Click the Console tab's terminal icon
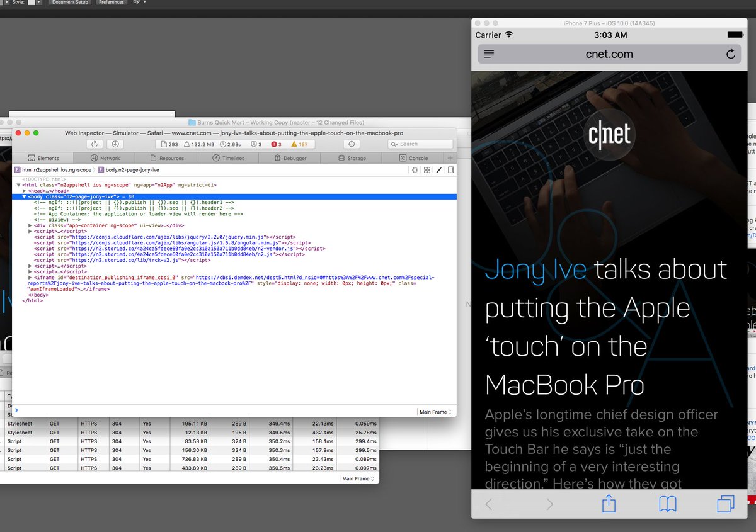Viewport: 756px width, 532px height. pos(401,158)
